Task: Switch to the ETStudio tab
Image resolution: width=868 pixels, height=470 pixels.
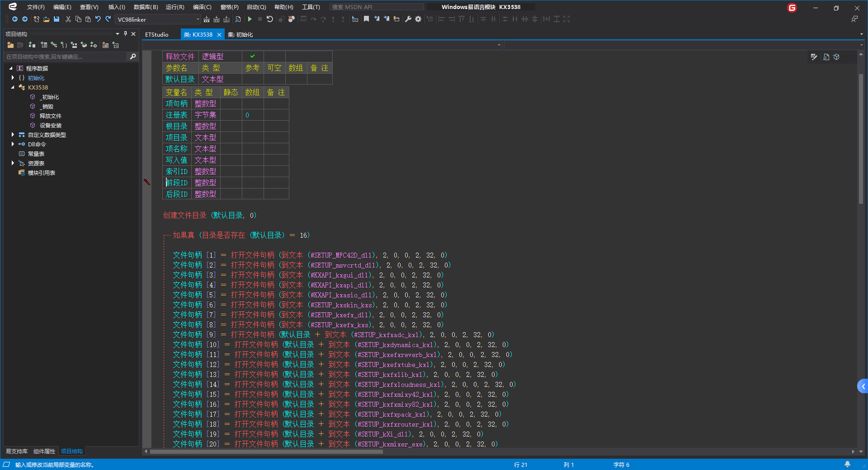Action: (x=157, y=34)
